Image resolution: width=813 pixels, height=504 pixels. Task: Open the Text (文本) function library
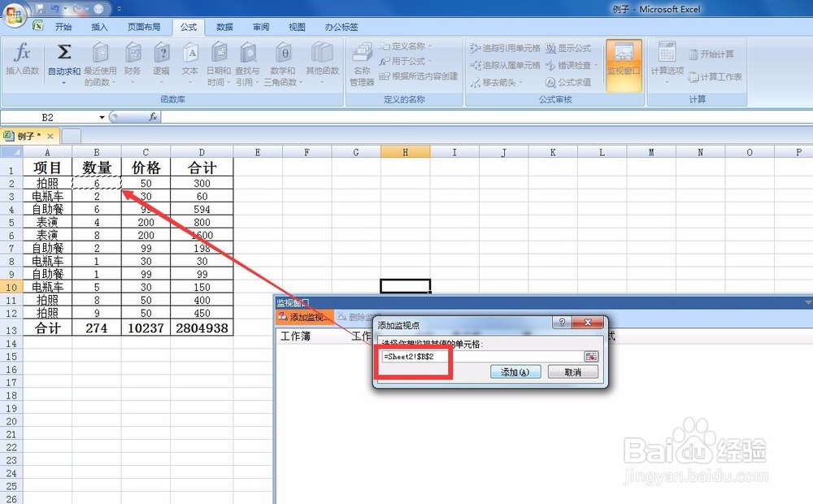click(189, 63)
